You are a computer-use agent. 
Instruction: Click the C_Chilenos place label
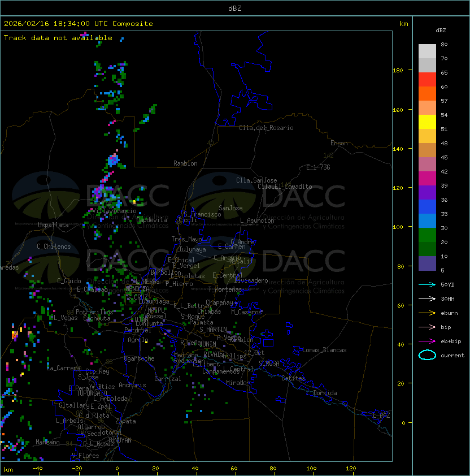(x=54, y=246)
